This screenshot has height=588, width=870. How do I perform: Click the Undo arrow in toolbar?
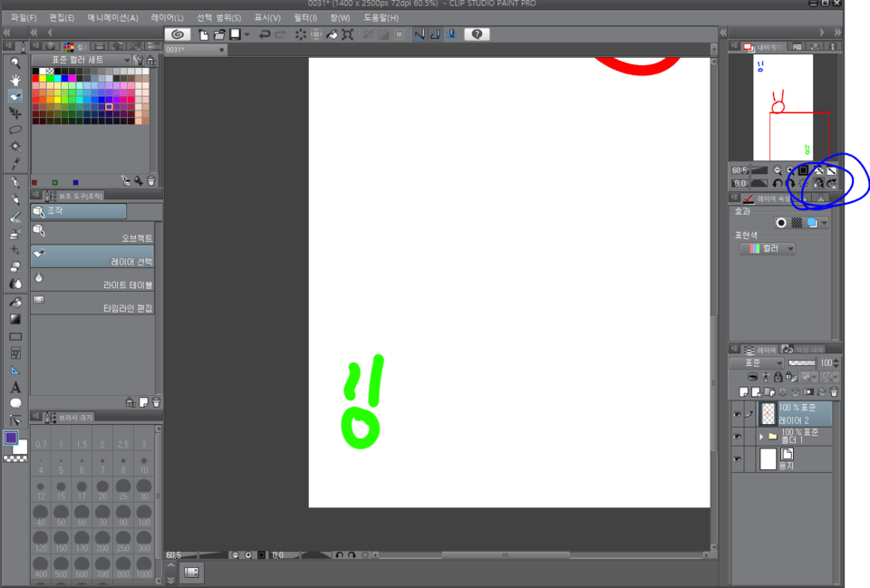[264, 34]
